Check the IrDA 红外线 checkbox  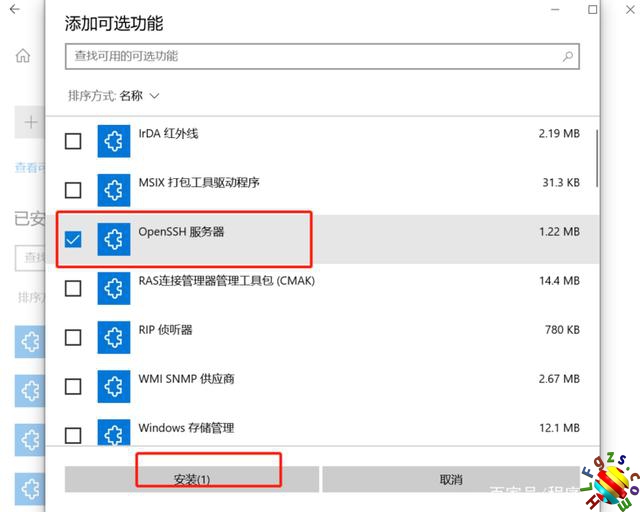pos(73,141)
